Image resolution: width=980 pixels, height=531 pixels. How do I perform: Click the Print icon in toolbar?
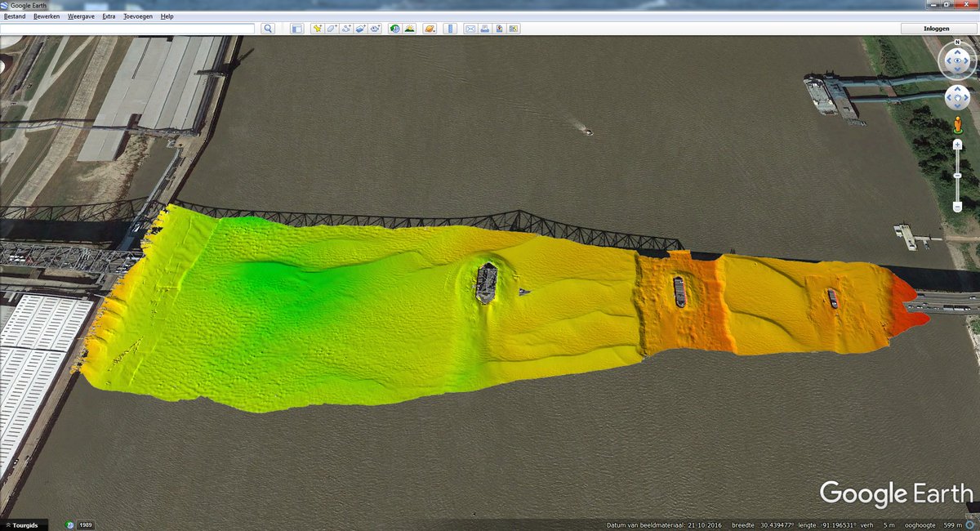[484, 29]
